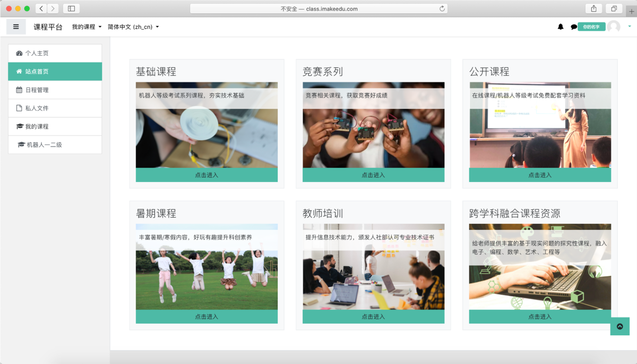
Task: Click the 暑期课程 heading
Action: tap(156, 213)
